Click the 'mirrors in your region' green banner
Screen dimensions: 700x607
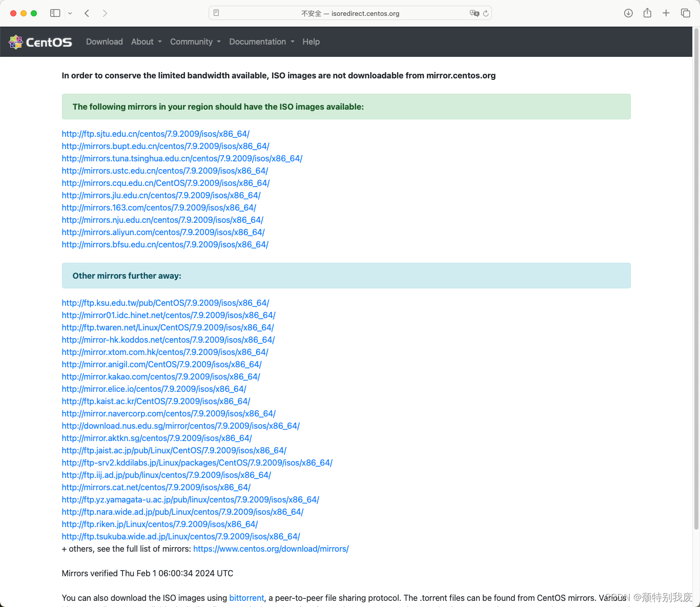pos(346,107)
